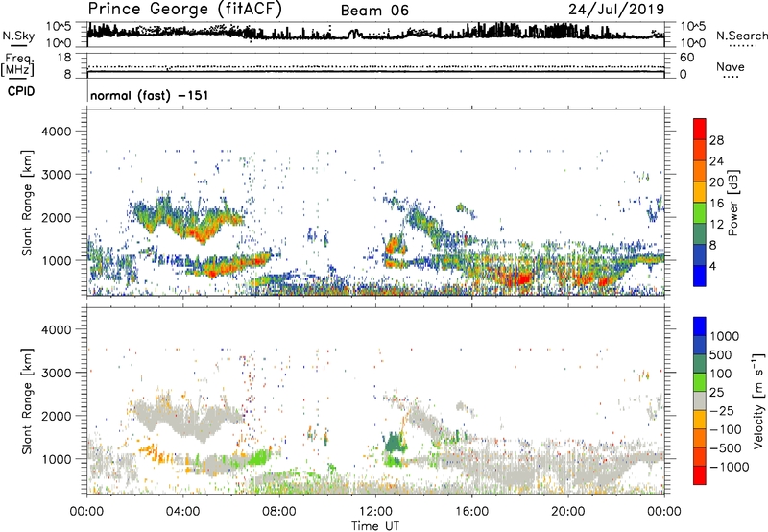768x532 pixels.
Task: Click the 'Slant Range [km]' label of velocity panel
Action: coord(27,400)
